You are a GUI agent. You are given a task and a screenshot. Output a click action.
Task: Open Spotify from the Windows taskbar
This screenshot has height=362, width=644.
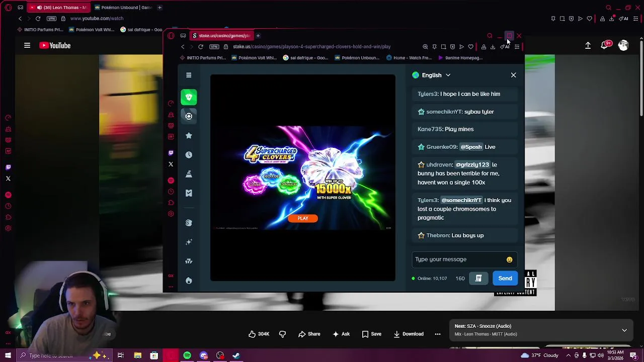pos(187,355)
